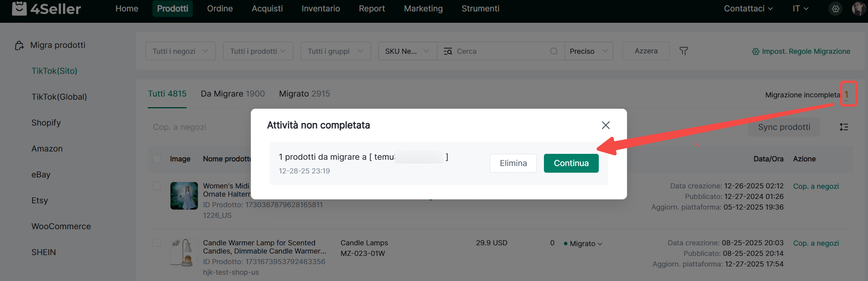Select the Candle Warmer Lamp checkbox
868x281 pixels.
(157, 243)
